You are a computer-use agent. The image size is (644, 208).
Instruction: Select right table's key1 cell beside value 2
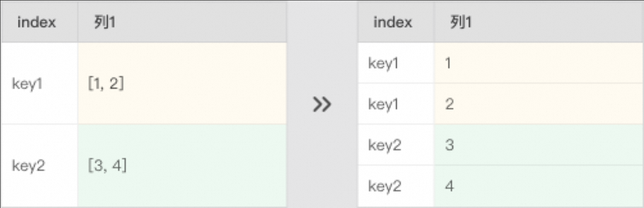pyautogui.click(x=383, y=104)
